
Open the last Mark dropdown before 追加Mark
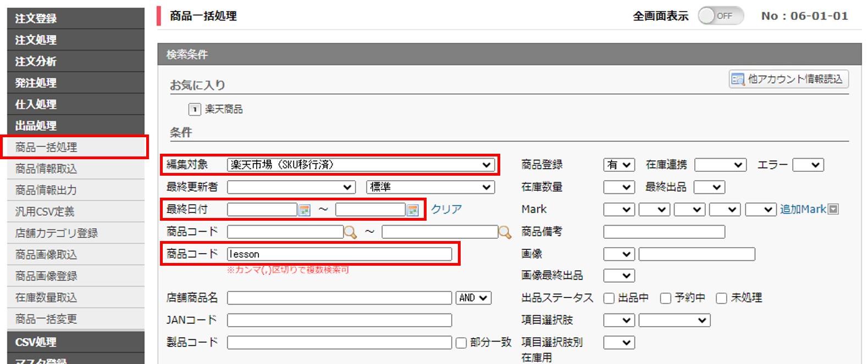(x=761, y=210)
